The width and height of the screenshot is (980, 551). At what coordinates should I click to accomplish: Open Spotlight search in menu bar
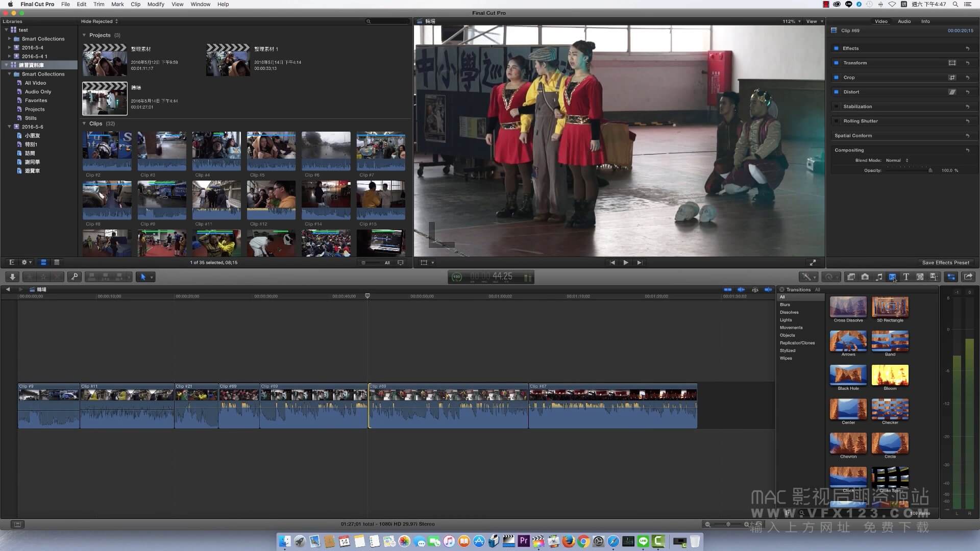tap(955, 4)
